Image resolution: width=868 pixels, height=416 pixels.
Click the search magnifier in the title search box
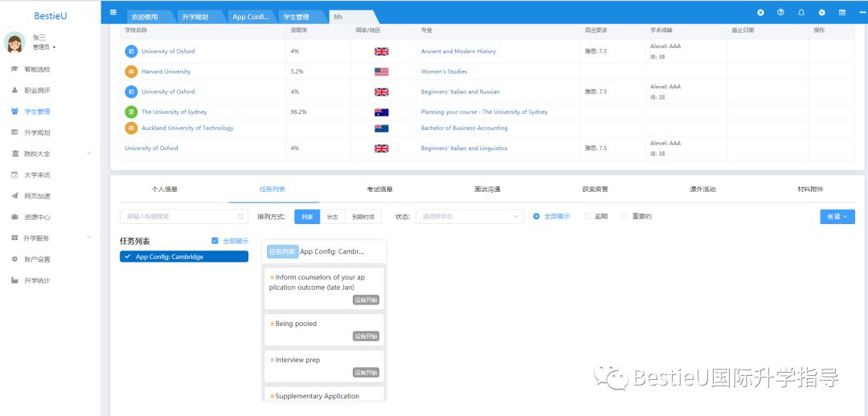[x=241, y=216]
